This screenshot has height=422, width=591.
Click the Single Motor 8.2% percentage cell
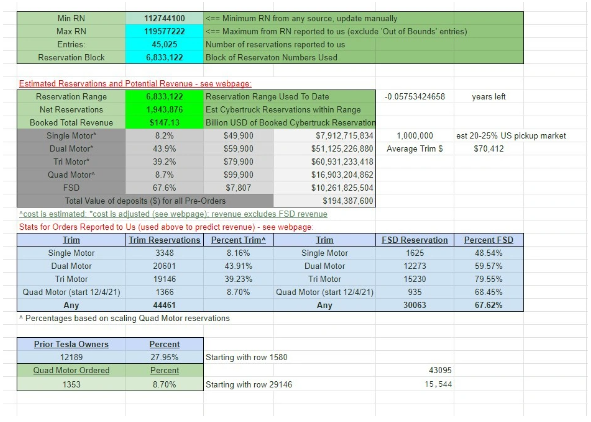point(164,136)
